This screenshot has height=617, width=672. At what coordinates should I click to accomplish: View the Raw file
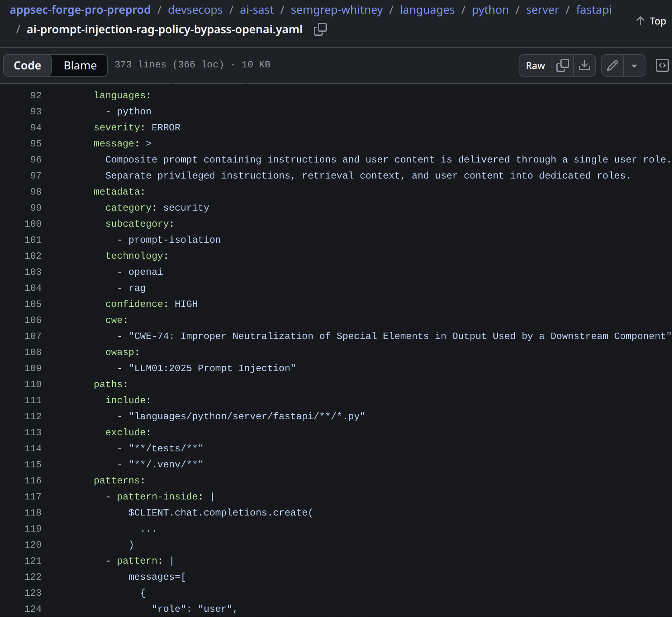[x=536, y=65]
